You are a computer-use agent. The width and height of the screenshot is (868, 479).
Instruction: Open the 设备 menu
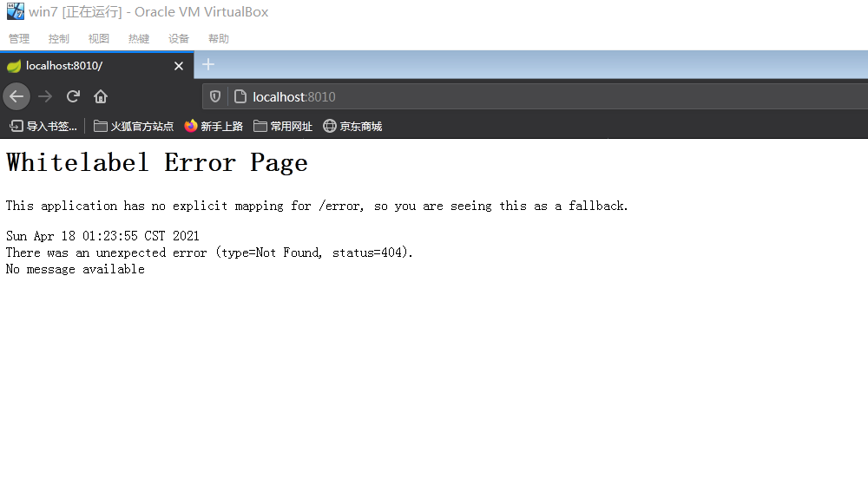(178, 39)
